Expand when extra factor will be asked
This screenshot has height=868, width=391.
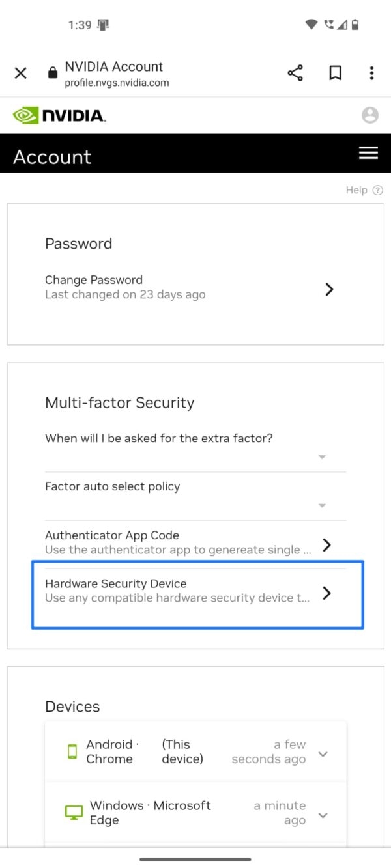point(321,457)
